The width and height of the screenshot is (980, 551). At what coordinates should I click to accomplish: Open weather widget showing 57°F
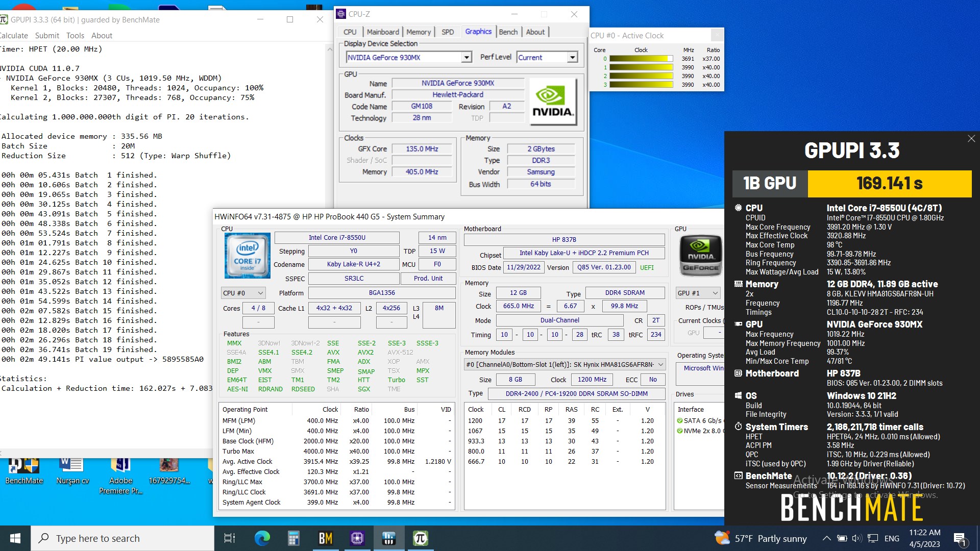[x=761, y=538]
